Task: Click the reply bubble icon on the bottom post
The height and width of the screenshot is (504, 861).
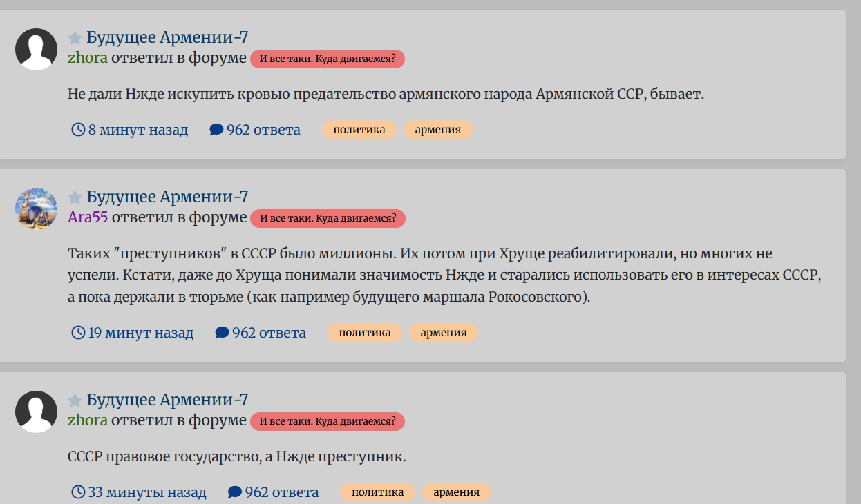Action: pos(234,492)
